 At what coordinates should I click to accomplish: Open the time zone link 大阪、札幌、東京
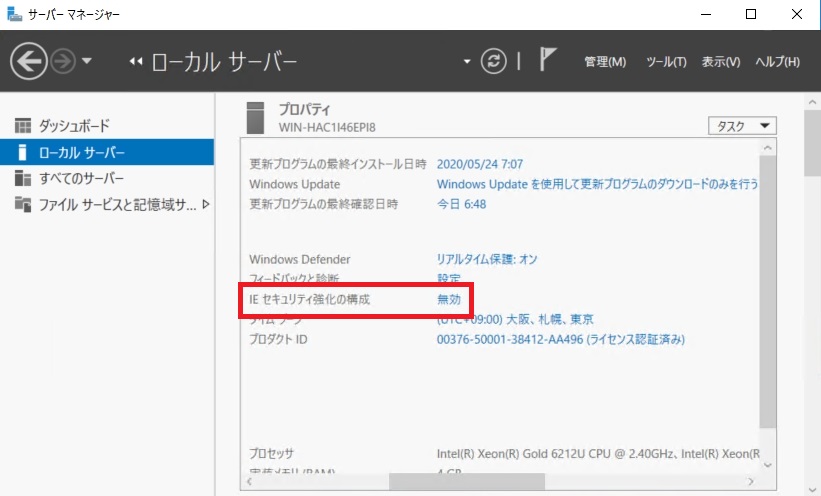click(515, 319)
